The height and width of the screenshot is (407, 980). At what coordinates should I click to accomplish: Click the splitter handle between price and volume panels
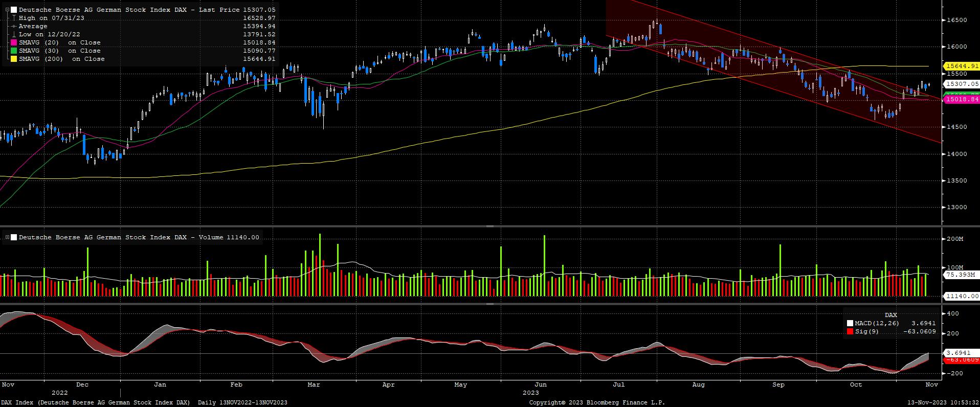[x=489, y=226]
